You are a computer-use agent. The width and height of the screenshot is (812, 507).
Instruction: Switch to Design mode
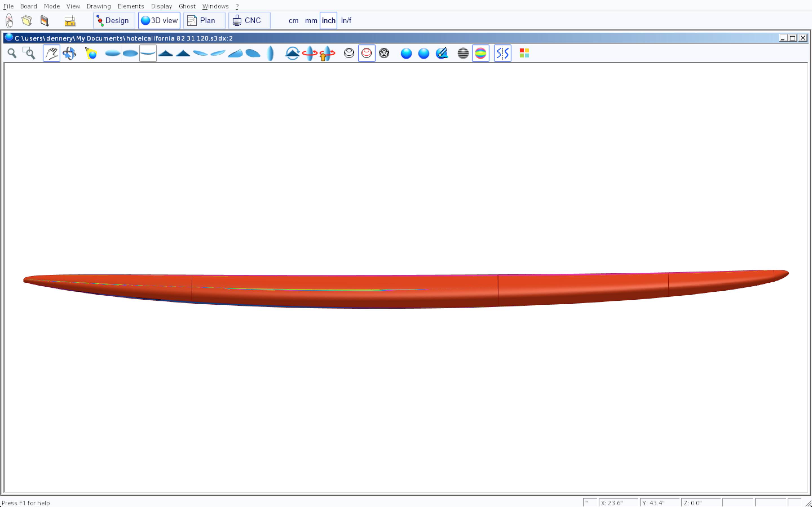tap(114, 21)
